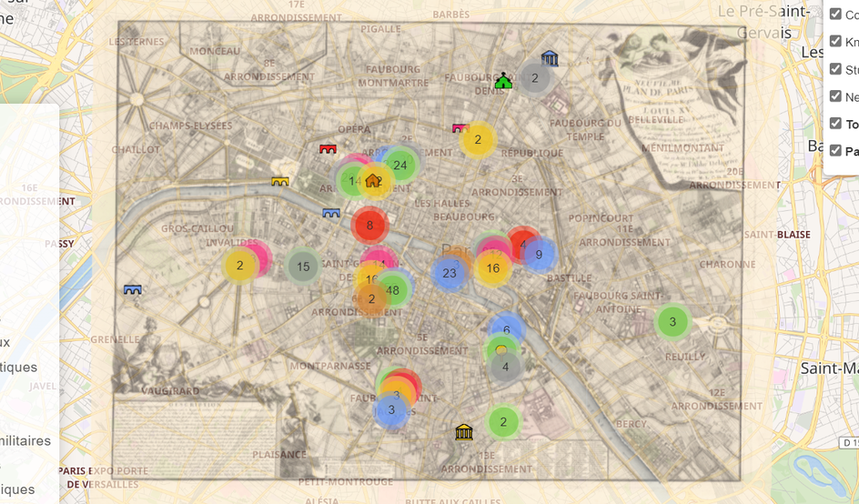
Task: Toggle the 'St' layer checkbox
Action: (835, 69)
